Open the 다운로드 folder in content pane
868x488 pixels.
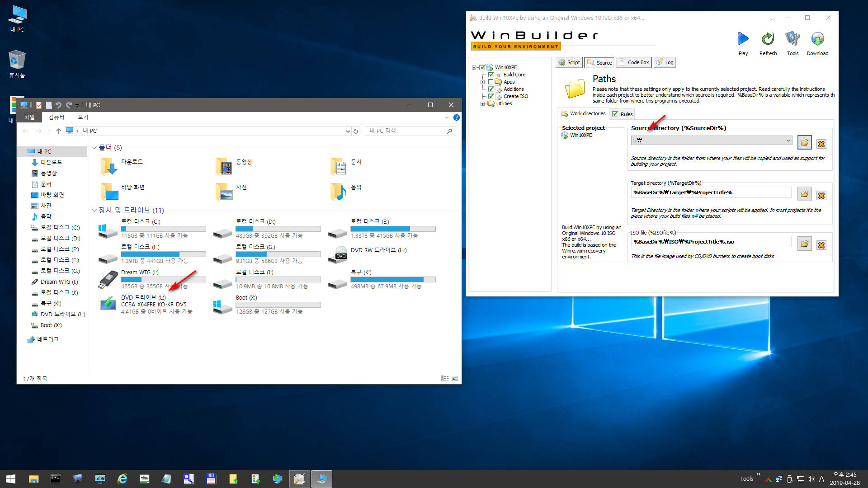122,166
